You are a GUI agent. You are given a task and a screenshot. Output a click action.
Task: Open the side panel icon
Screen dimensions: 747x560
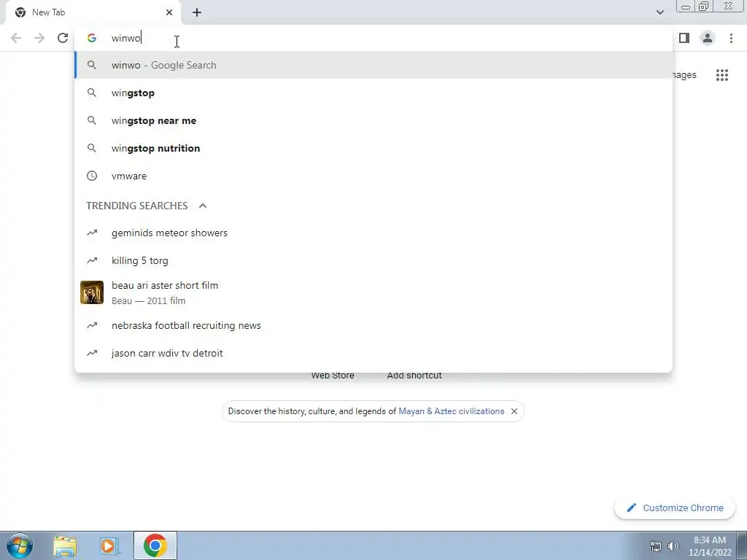pos(684,38)
